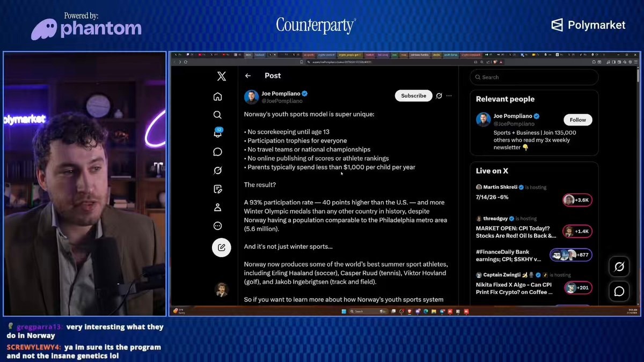This screenshot has width=644, height=362.
Task: Click the weather widget on taskbar left
Action: click(179, 311)
